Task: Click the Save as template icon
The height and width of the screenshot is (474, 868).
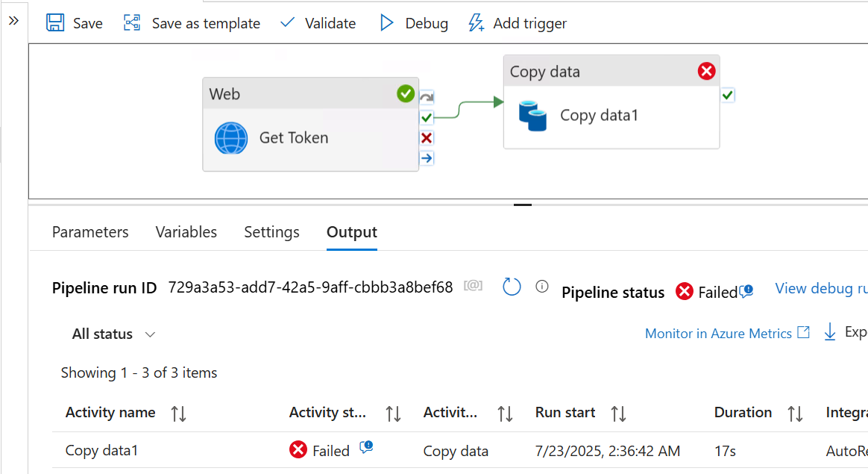Action: (132, 23)
